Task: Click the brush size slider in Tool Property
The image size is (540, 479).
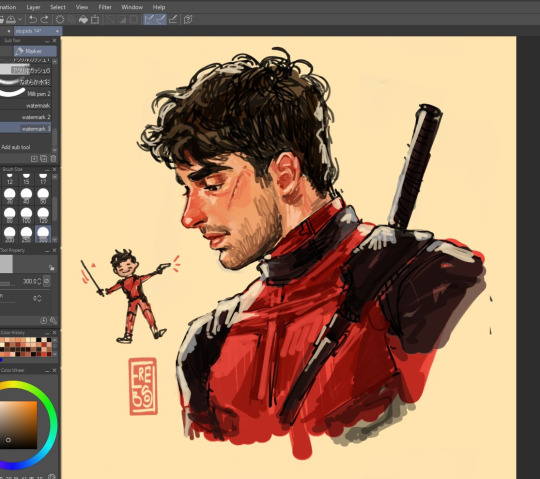Action: coord(8,284)
